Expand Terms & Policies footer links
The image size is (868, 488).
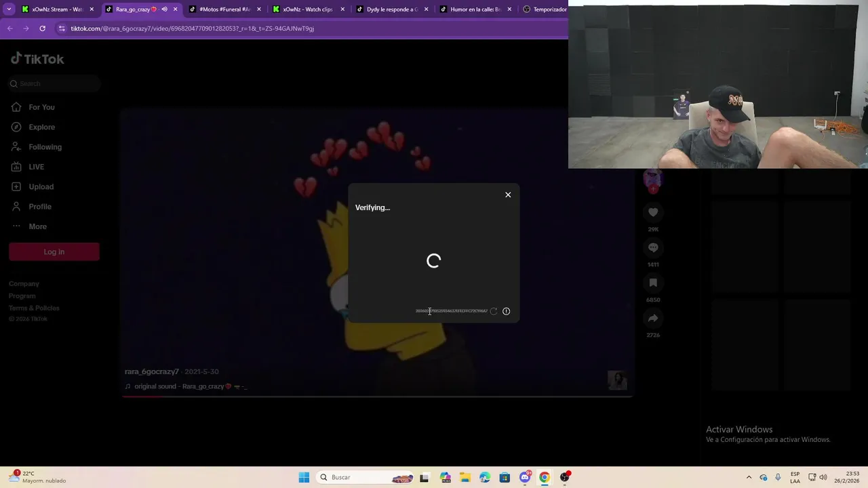(34, 308)
